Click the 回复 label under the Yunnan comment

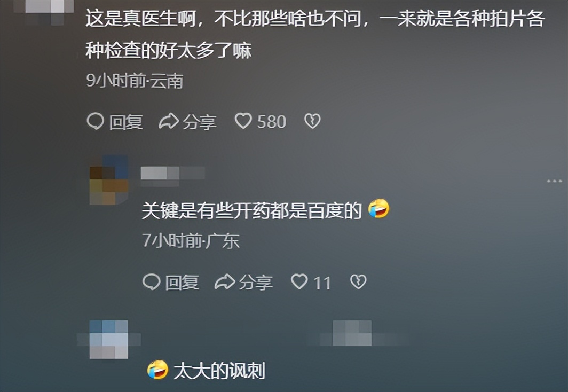125,122
